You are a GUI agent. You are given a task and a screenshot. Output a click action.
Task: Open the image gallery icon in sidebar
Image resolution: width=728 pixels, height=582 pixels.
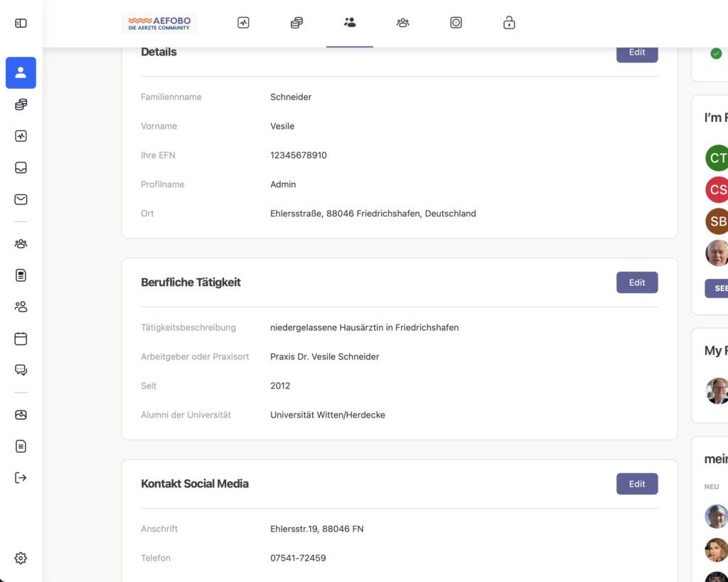coord(21,415)
